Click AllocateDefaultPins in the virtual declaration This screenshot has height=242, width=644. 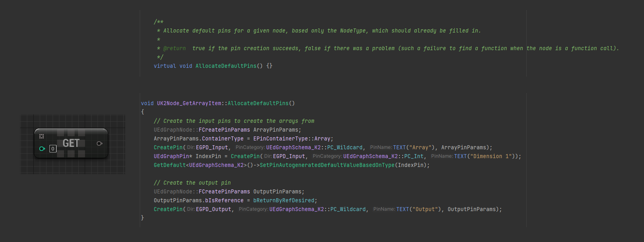(226, 66)
